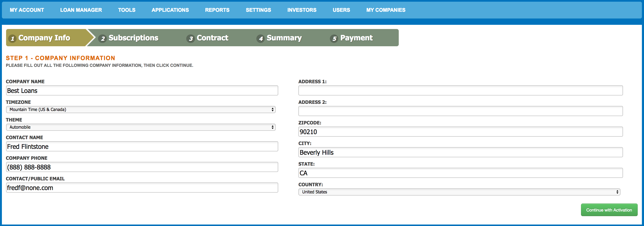Open the Users menu
The width and height of the screenshot is (644, 226).
point(341,10)
